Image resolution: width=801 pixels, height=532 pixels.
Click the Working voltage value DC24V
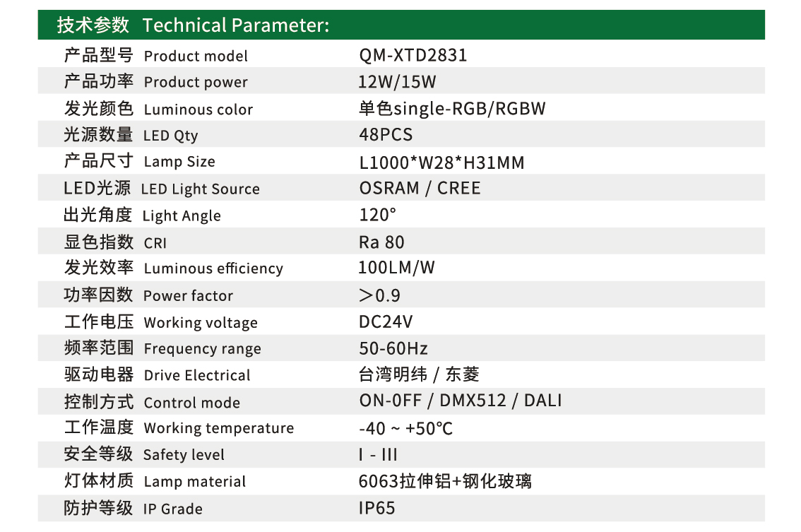point(386,322)
